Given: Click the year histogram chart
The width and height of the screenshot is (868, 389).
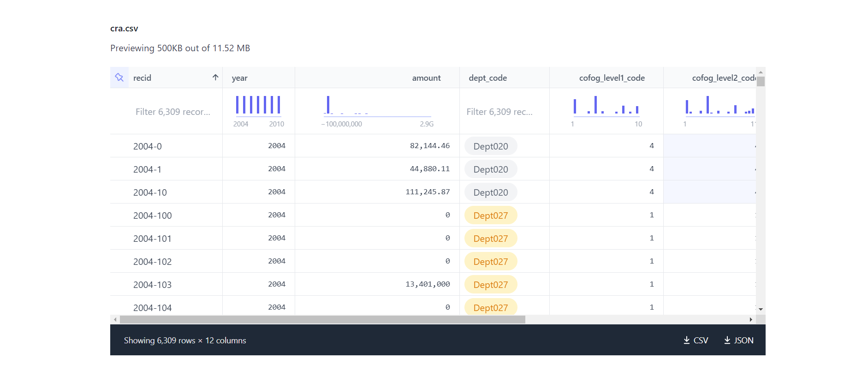Looking at the screenshot, I should 258,105.
